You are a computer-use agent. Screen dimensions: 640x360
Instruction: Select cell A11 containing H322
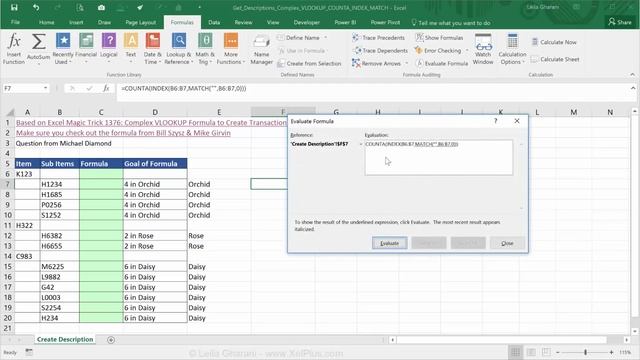(27, 225)
